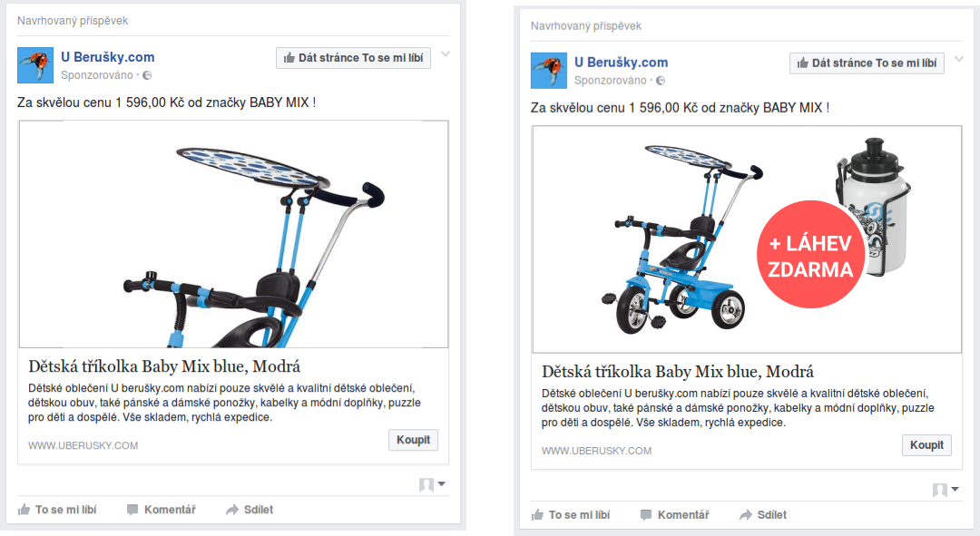Click Dát stránce To se mi líbí on right post

tap(867, 63)
